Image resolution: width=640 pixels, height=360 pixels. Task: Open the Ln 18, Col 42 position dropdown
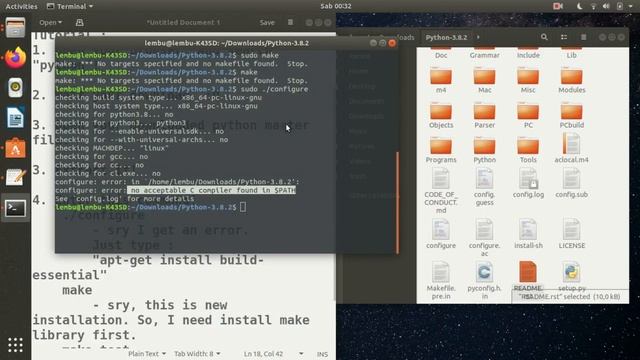point(273,353)
